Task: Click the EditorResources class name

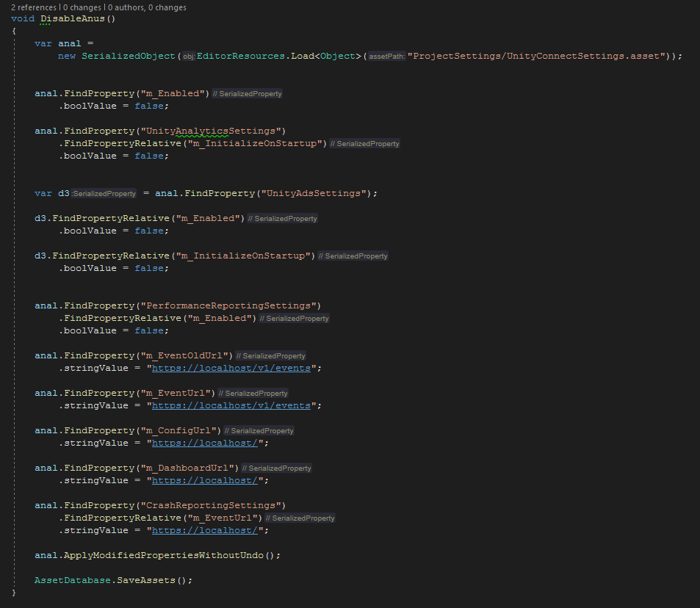Action: coord(241,57)
